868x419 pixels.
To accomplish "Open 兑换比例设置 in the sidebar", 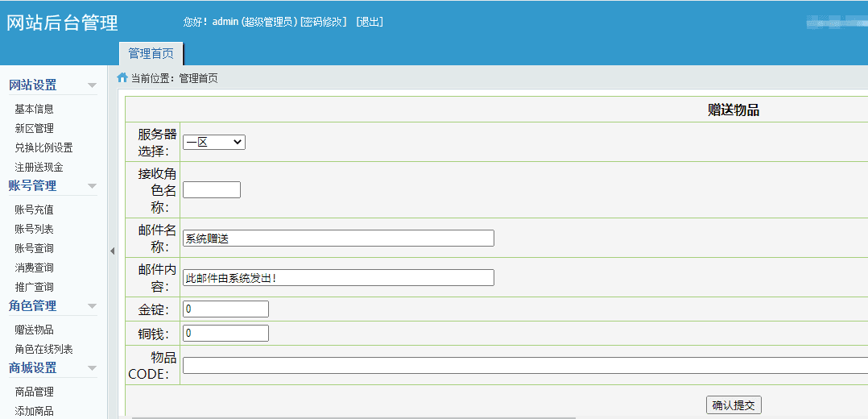I will [43, 147].
